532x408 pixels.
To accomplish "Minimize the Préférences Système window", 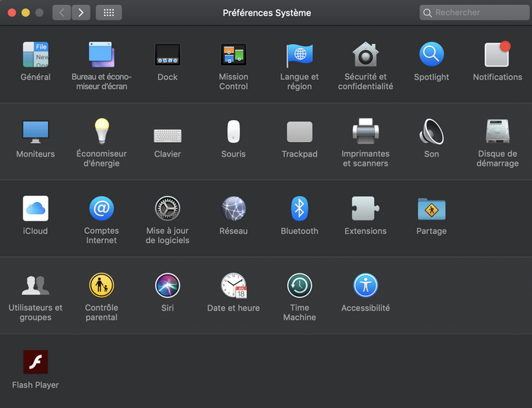I will coord(26,13).
